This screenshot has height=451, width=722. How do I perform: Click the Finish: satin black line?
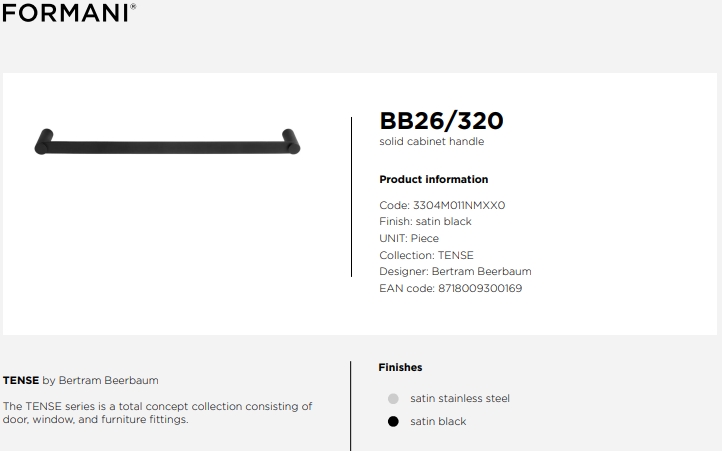(x=425, y=222)
